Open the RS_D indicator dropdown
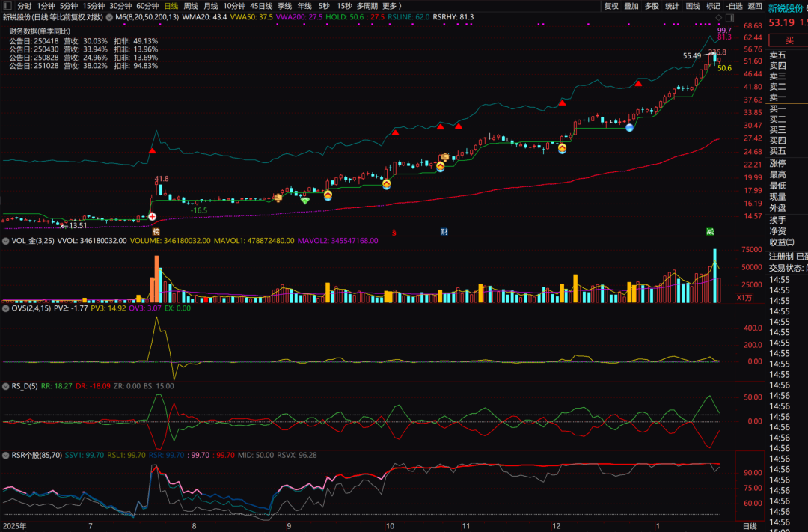The width and height of the screenshot is (808, 532). click(6, 386)
